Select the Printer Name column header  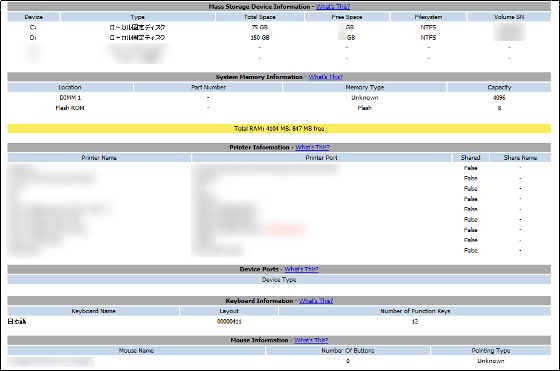tap(99, 157)
